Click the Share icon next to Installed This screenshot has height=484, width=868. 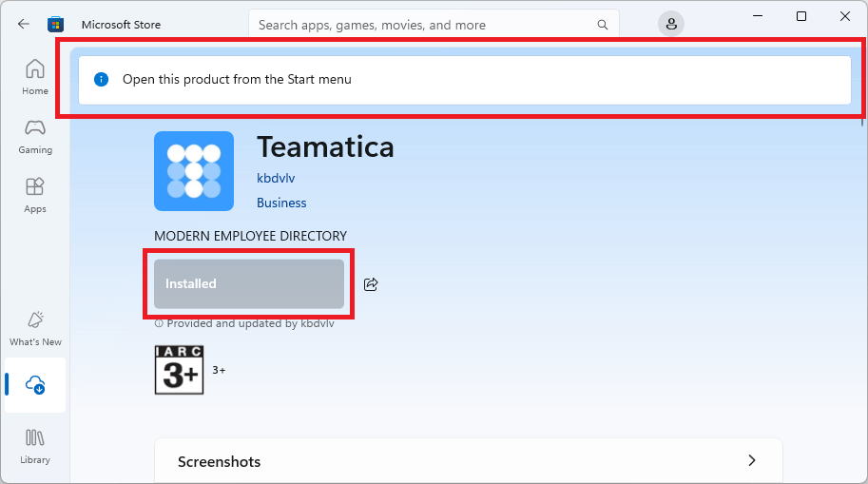[371, 284]
